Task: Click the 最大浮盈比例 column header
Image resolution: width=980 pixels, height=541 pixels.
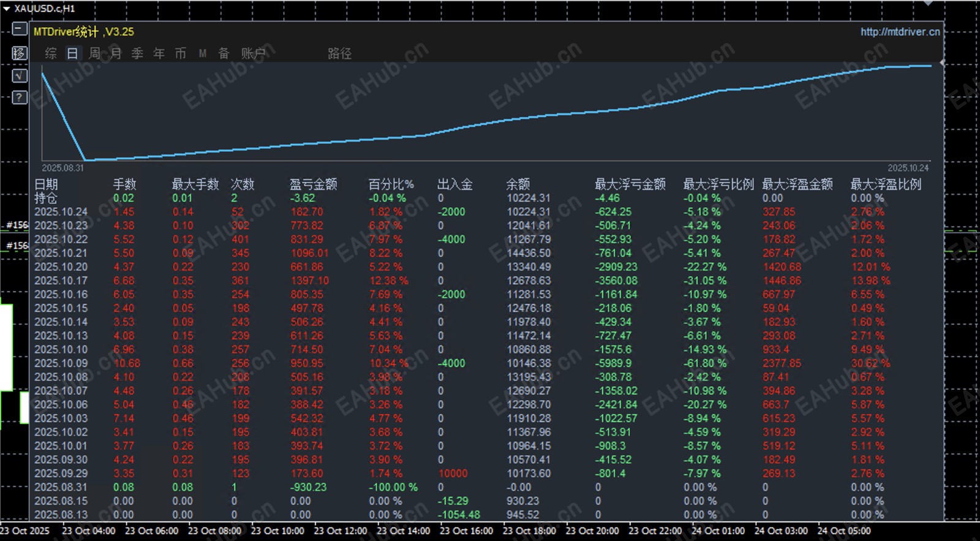Action: pyautogui.click(x=886, y=184)
